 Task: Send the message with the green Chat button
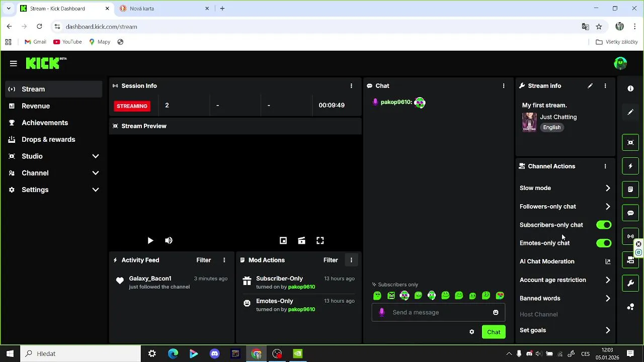click(x=494, y=332)
